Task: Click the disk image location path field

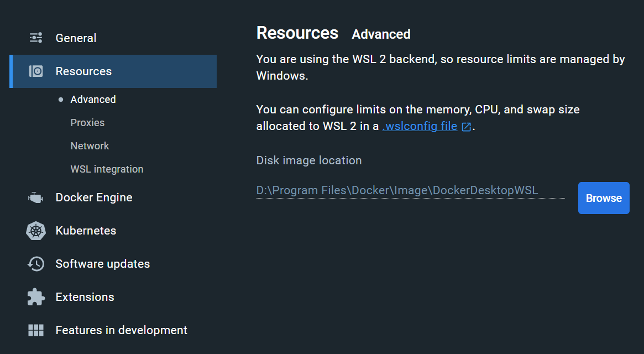Action: tap(411, 190)
